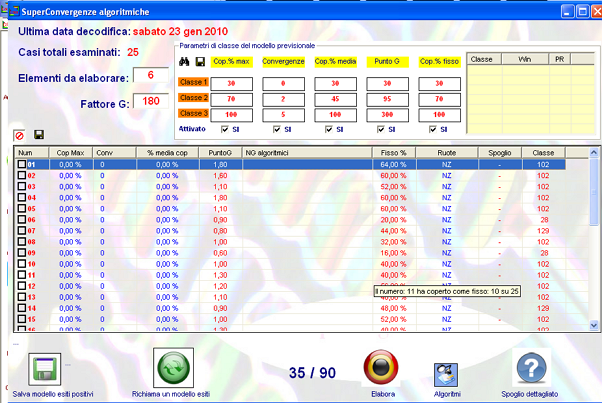Sort by the Fisso % column header

pyautogui.click(x=394, y=153)
